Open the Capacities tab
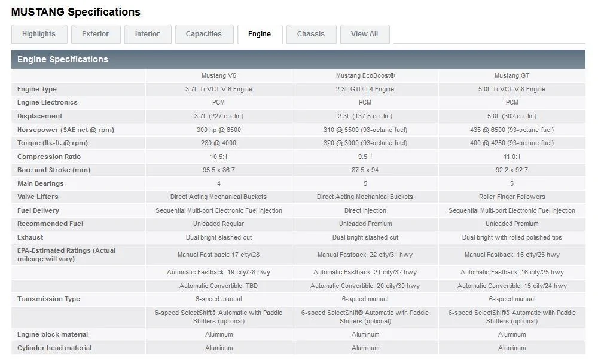601x364 pixels. point(204,34)
